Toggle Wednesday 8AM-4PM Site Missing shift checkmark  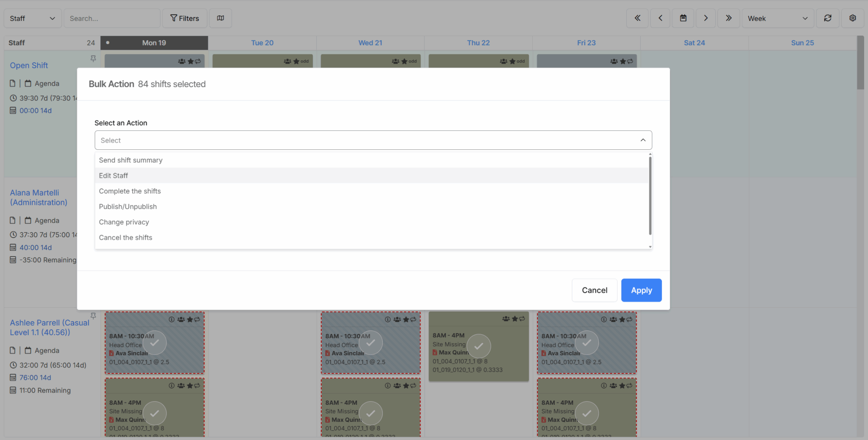click(x=371, y=413)
